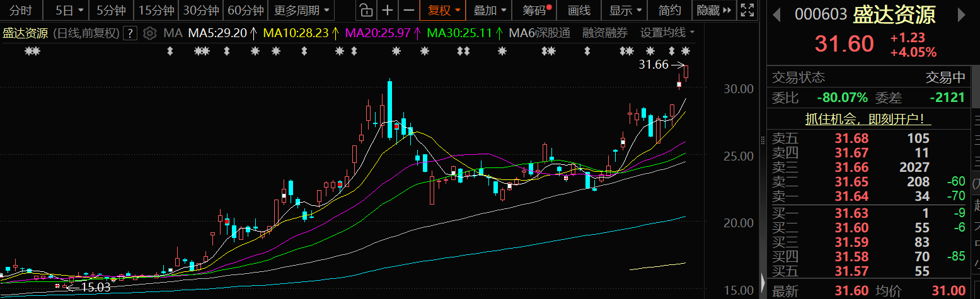Click the 卖三 31.66 order book row
Screen dimensions: 980x299
(868, 167)
